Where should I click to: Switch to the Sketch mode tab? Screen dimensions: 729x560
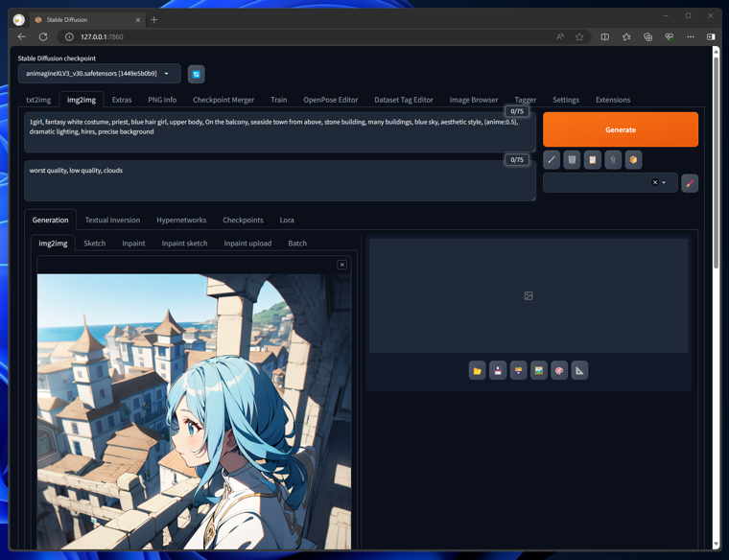coord(94,244)
